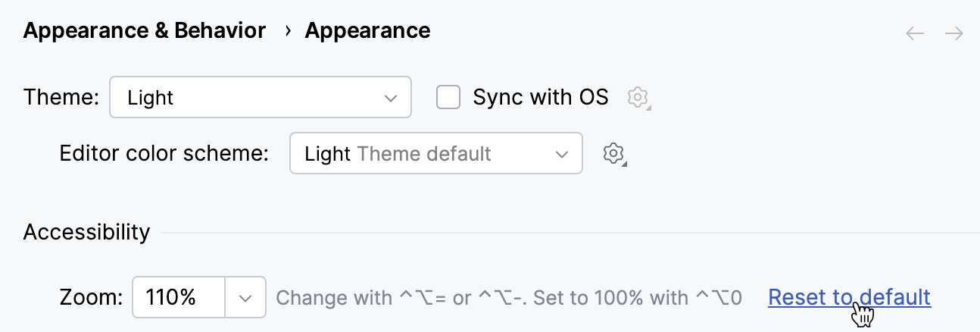The image size is (980, 332).
Task: Expand the Zoom percentage dropdown arrow
Action: pos(245,297)
